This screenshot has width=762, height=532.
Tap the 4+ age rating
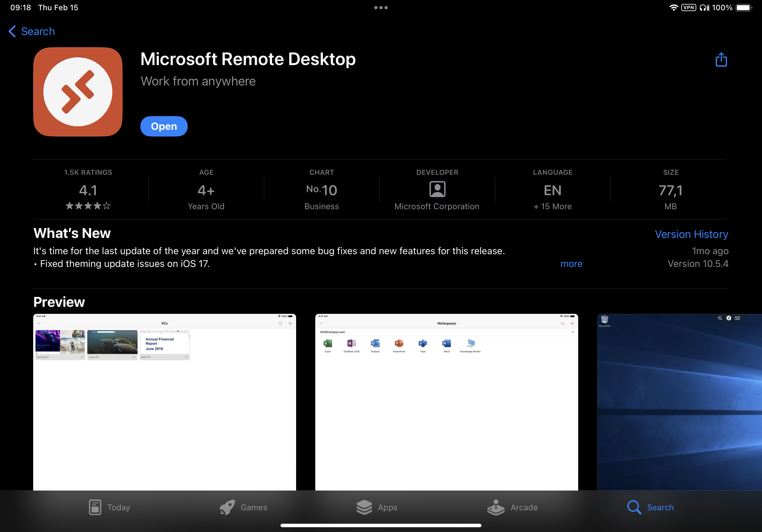(x=206, y=191)
